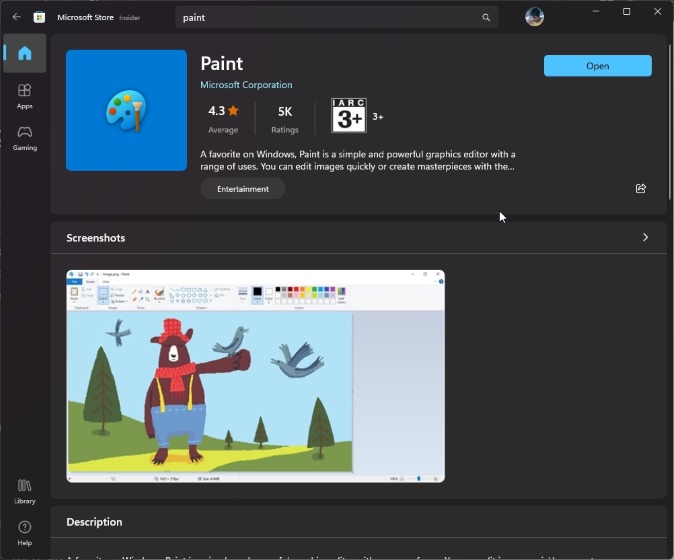Open the Library in sidebar

tap(25, 491)
